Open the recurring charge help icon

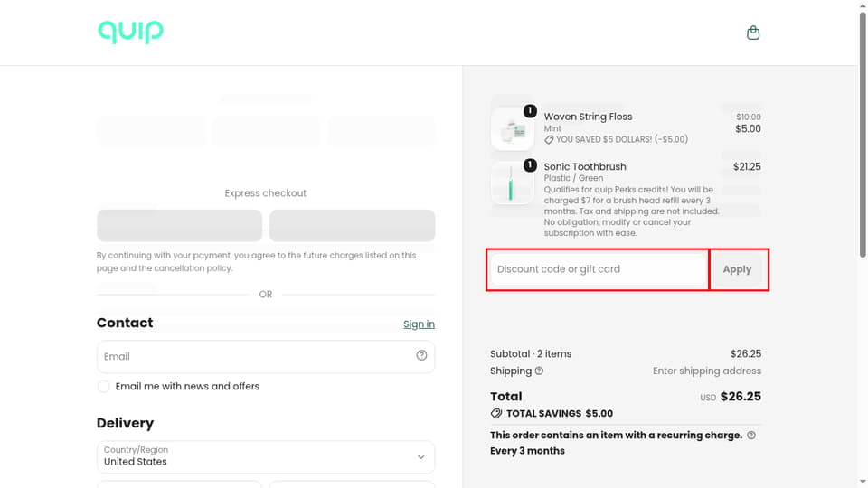751,435
